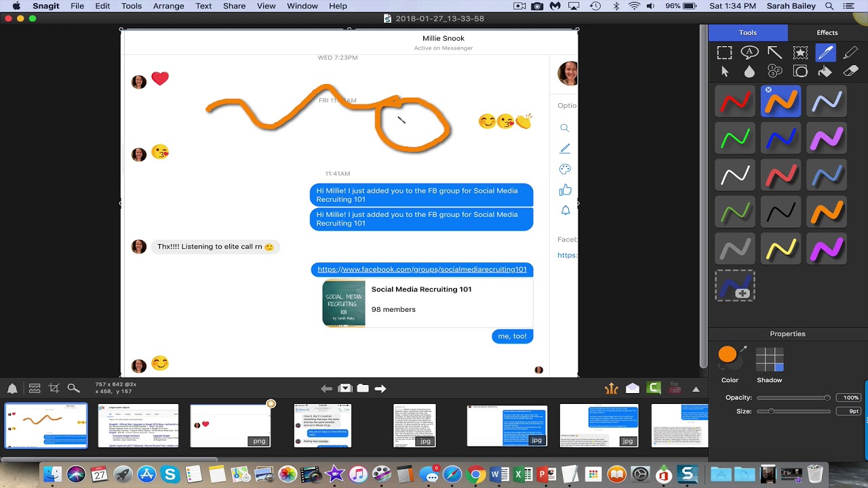
Task: Click the Size pt value field
Action: [x=848, y=411]
